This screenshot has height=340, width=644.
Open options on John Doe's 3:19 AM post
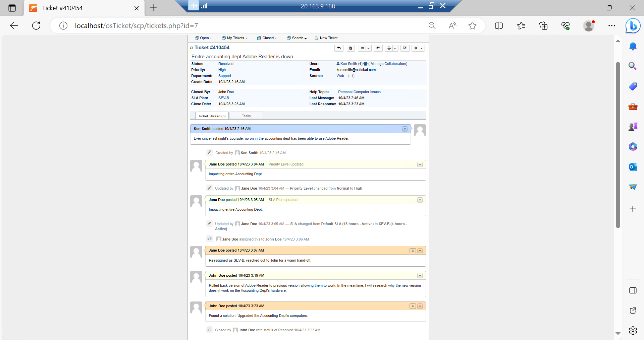click(420, 275)
